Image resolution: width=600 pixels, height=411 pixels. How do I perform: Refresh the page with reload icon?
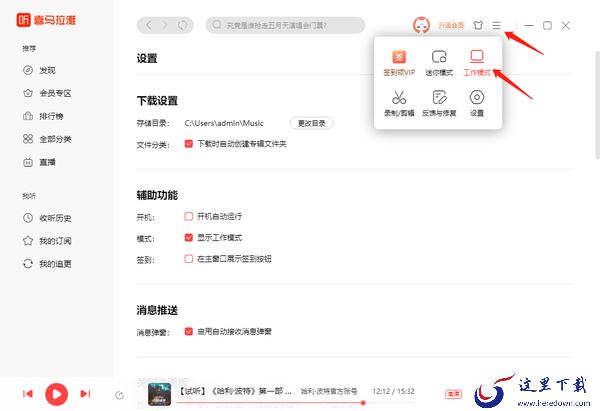coord(183,25)
